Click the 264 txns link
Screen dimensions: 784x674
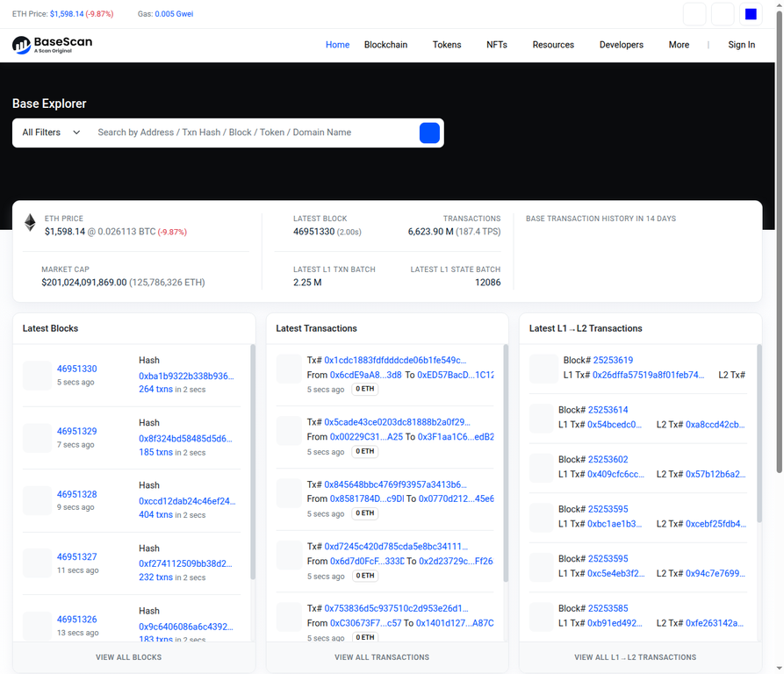pos(155,389)
